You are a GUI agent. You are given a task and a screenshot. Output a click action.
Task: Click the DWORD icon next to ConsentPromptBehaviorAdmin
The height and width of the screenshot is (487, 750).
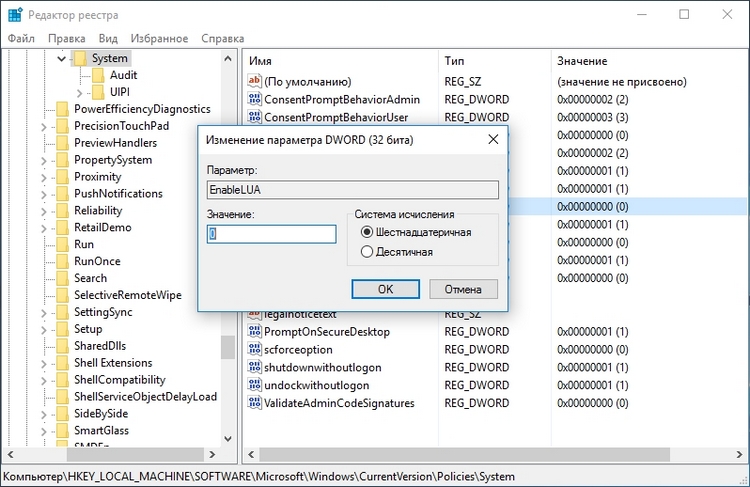(254, 100)
